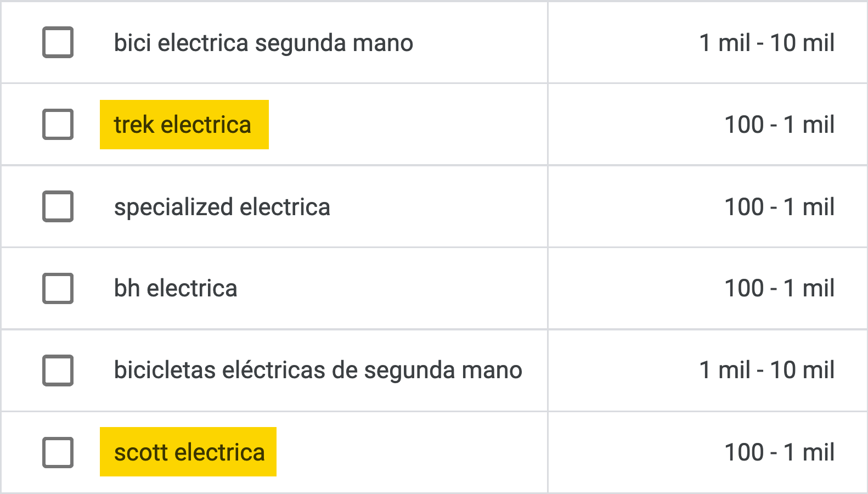Check the checkbox for 'bici electrica segunda mano'
This screenshot has height=494, width=868.
58,42
